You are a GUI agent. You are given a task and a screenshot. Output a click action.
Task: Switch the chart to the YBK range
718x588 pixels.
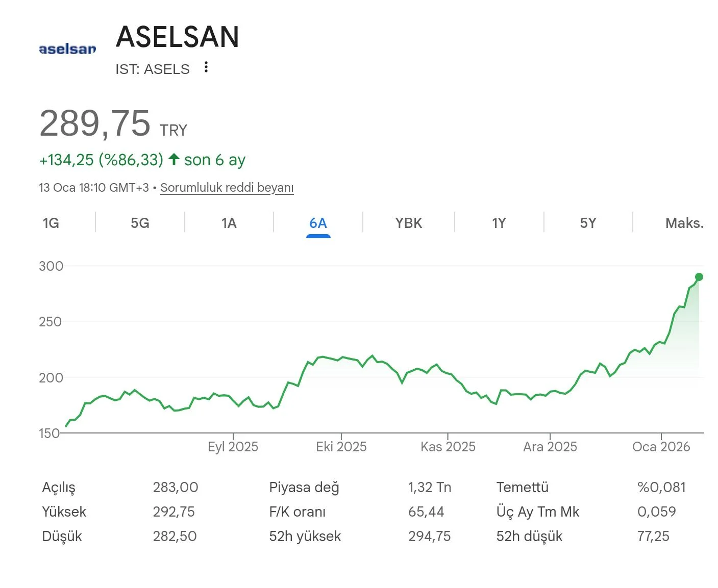[x=409, y=223]
